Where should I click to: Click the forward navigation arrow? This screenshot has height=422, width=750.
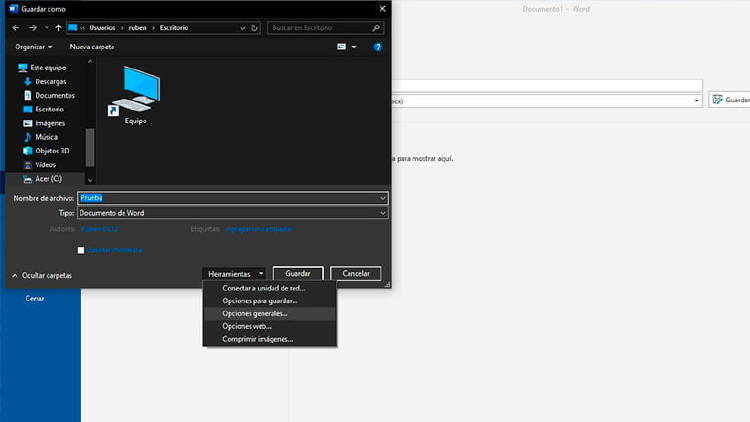[x=33, y=27]
